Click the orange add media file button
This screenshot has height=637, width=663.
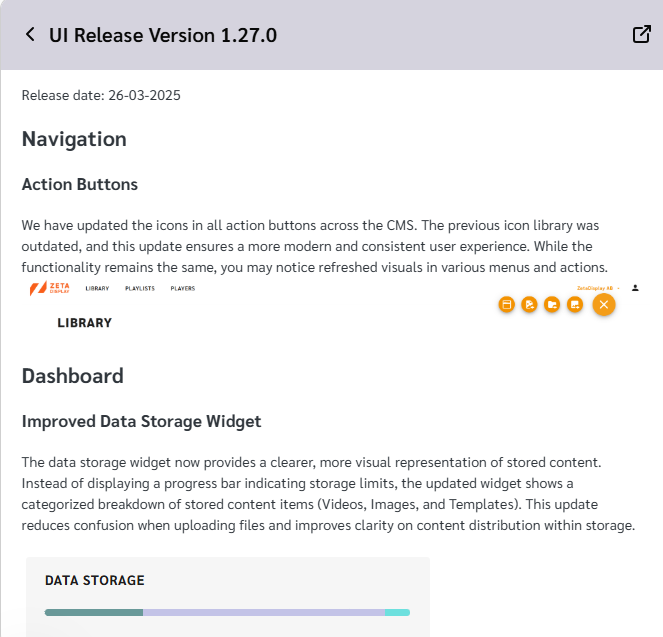pyautogui.click(x=529, y=304)
